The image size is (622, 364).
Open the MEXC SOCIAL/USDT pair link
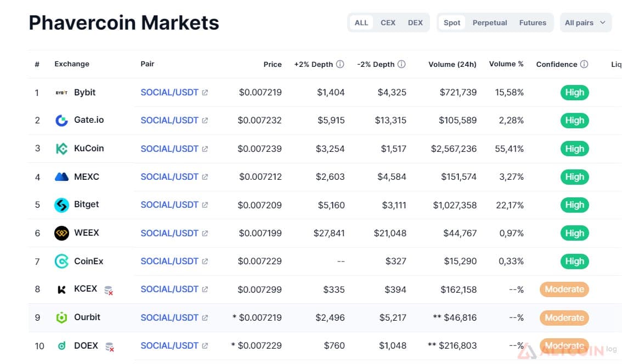169,177
